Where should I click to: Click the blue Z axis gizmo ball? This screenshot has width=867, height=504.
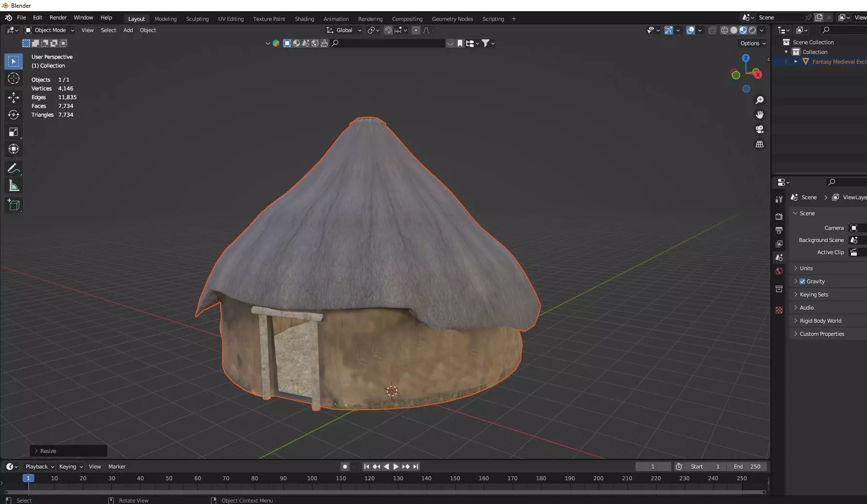746,58
